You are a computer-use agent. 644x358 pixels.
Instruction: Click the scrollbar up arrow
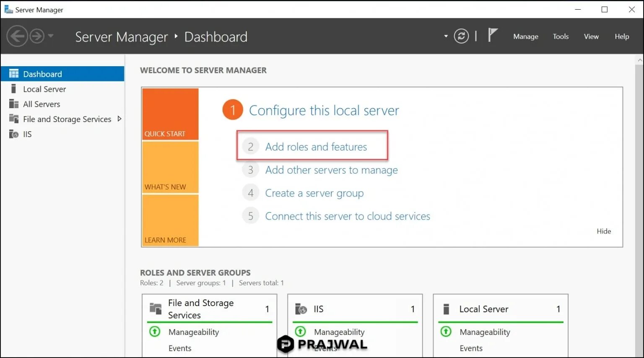pyautogui.click(x=640, y=60)
